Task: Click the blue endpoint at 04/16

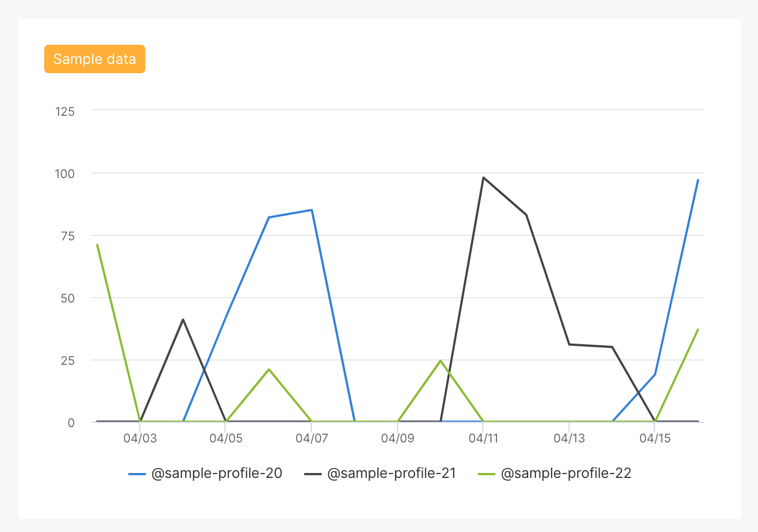Action: pyautogui.click(x=698, y=180)
